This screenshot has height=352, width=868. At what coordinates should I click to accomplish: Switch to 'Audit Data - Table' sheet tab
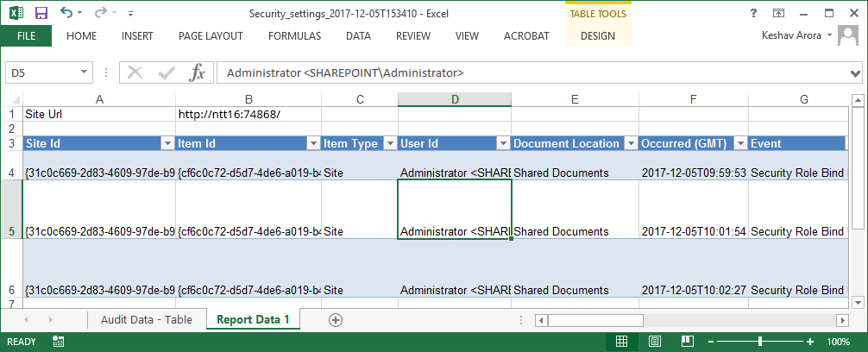click(x=147, y=319)
